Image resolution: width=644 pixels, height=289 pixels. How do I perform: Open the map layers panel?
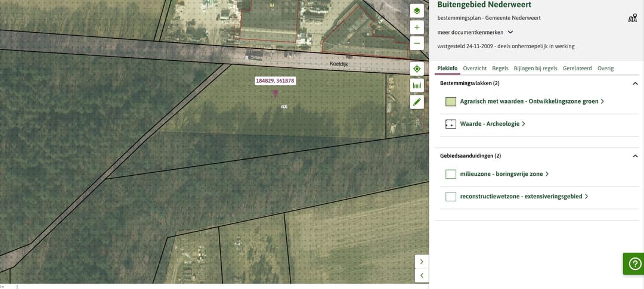[417, 11]
